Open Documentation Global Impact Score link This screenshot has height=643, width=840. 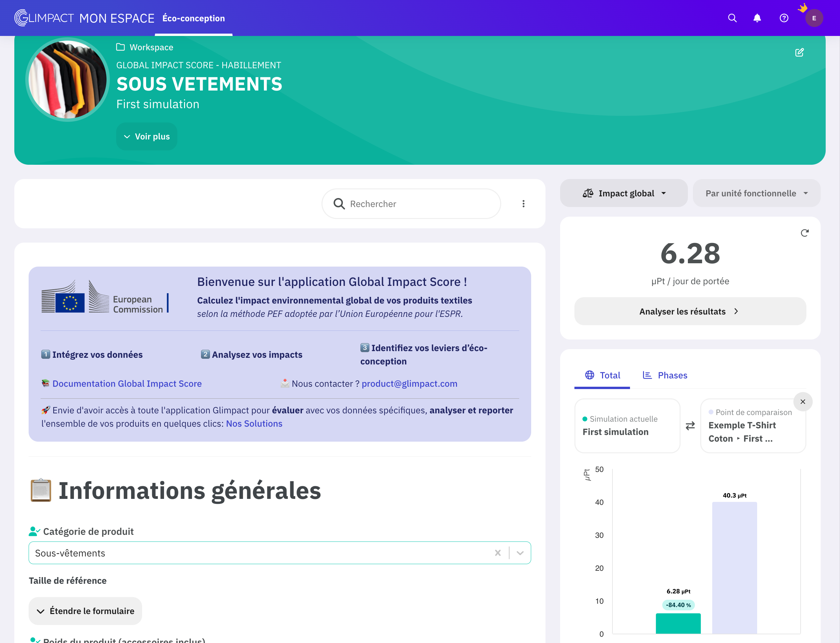coord(127,383)
